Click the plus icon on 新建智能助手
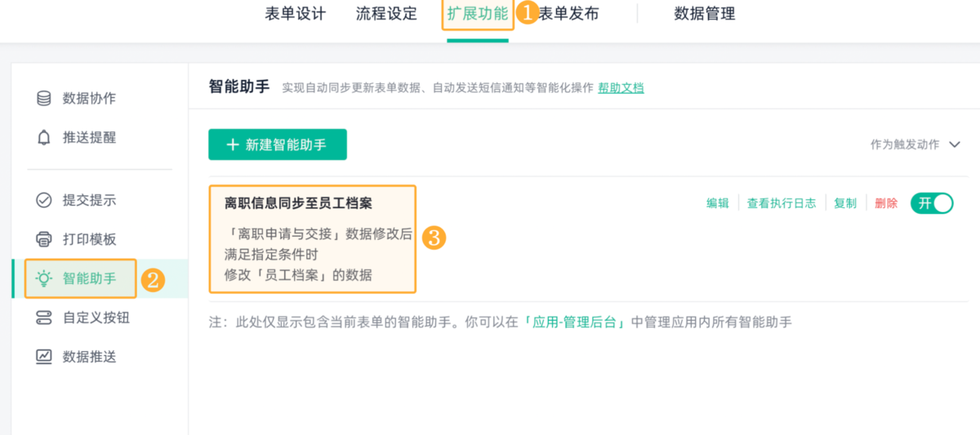This screenshot has width=980, height=435. pos(233,144)
